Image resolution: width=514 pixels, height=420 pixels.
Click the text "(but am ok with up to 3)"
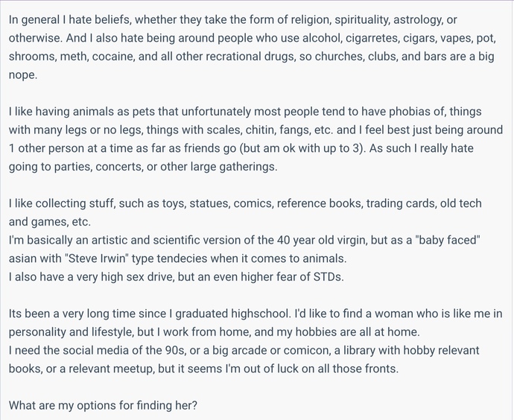(302, 148)
